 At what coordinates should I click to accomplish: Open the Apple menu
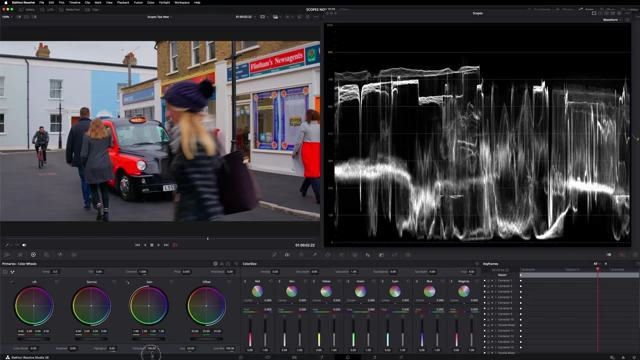click(6, 2)
